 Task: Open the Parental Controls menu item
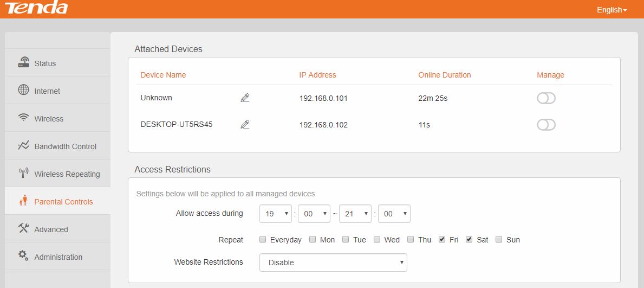(63, 202)
